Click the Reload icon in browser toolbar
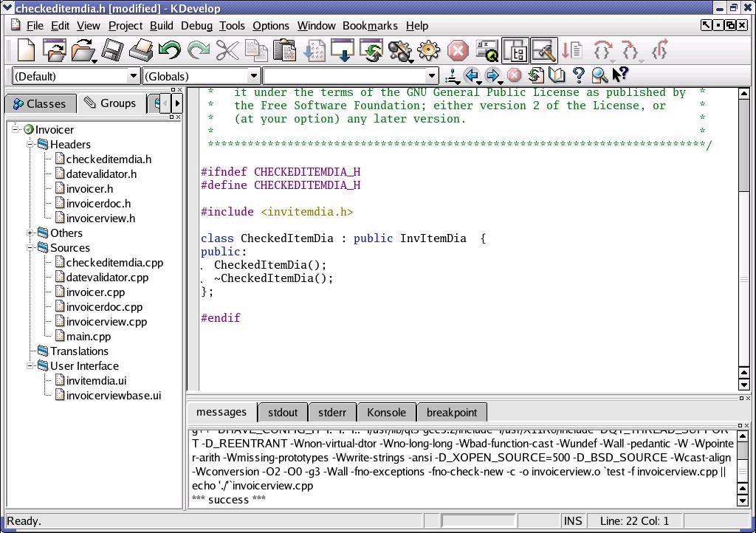 click(536, 75)
